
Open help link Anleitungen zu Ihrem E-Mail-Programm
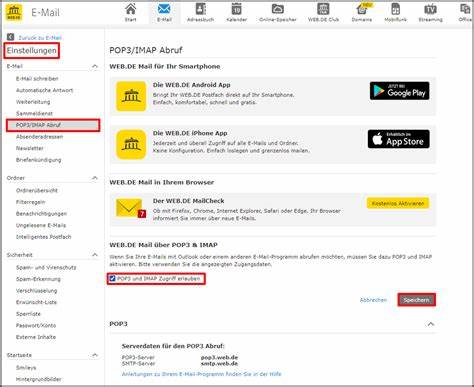pos(201,374)
